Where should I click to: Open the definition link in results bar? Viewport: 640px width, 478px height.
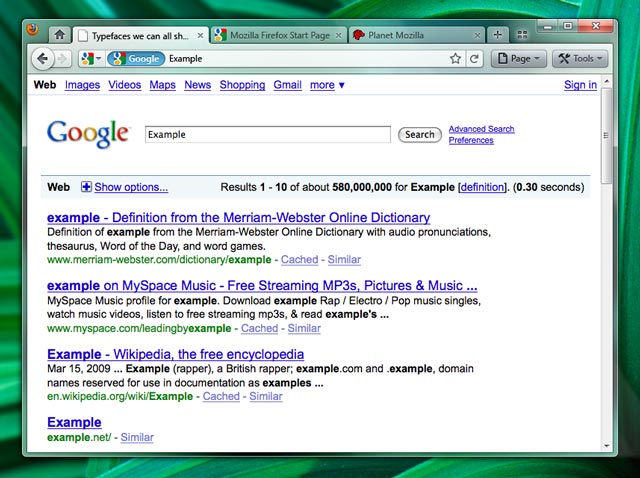pyautogui.click(x=482, y=187)
